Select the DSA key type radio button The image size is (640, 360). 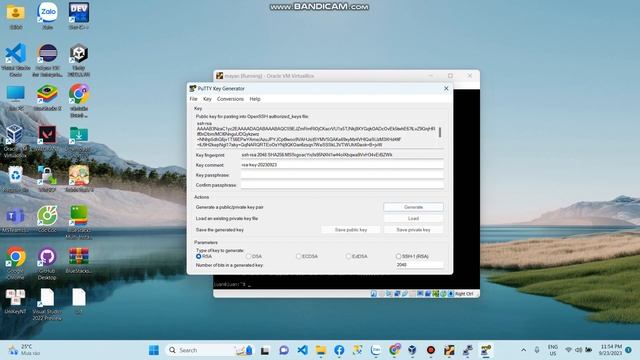[249, 256]
